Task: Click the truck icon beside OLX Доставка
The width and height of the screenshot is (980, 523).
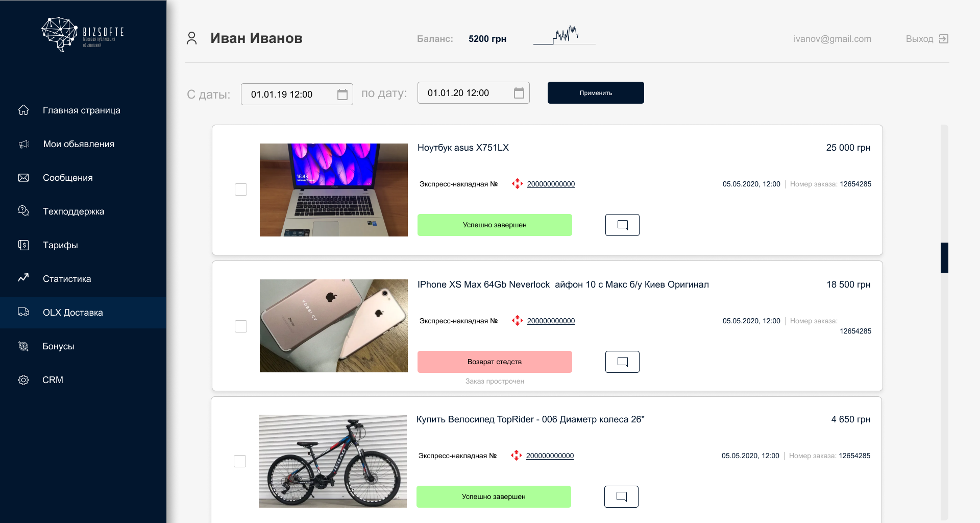Action: 23,312
